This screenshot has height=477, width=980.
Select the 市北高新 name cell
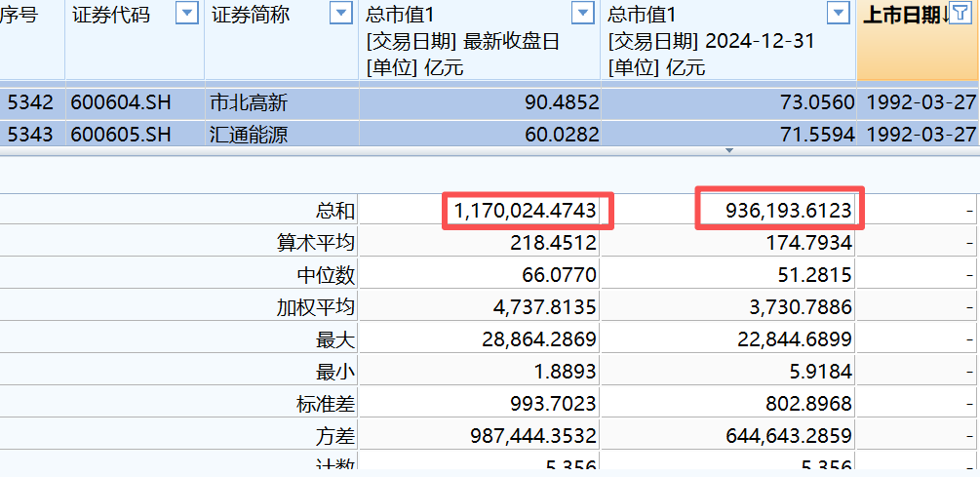[x=249, y=102]
